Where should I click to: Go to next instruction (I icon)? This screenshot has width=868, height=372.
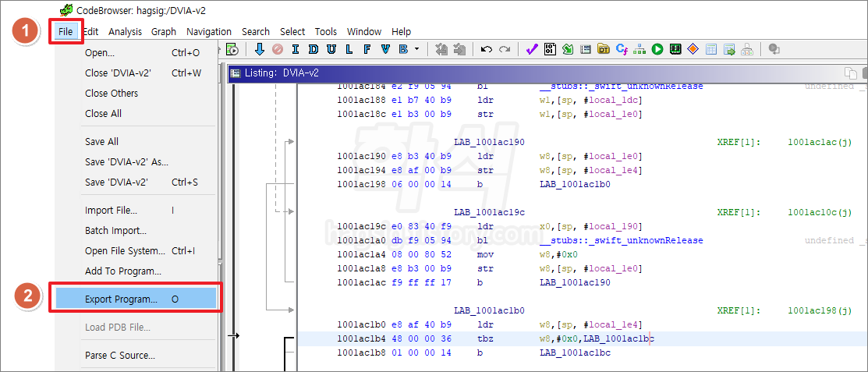pyautogui.click(x=295, y=49)
